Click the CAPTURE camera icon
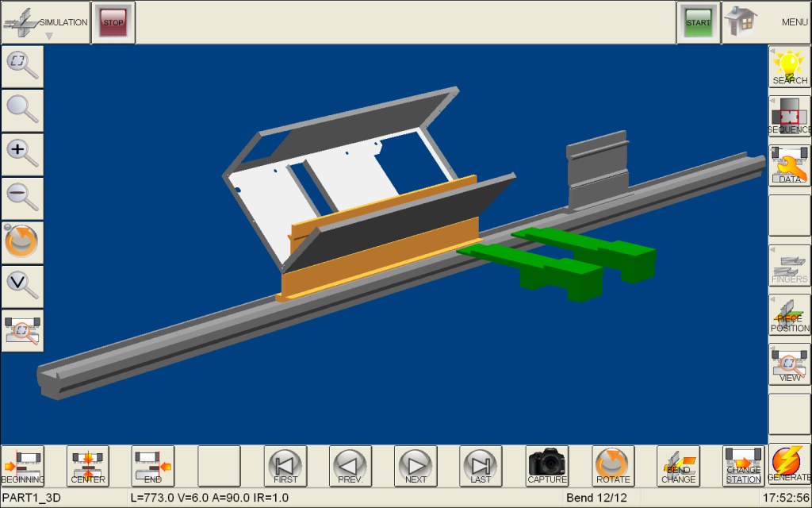The width and height of the screenshot is (812, 508). 547,466
